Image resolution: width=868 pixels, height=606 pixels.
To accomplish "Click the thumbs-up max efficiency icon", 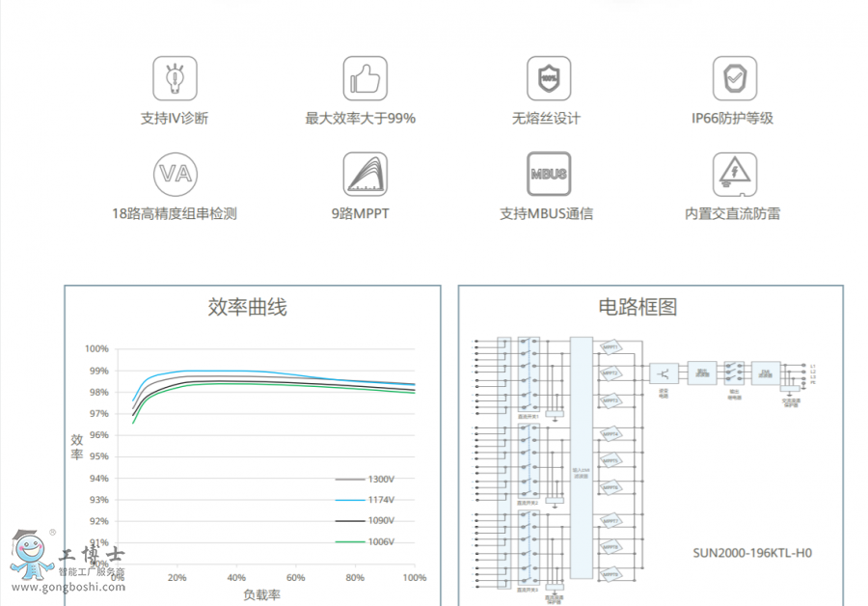I will [x=366, y=78].
